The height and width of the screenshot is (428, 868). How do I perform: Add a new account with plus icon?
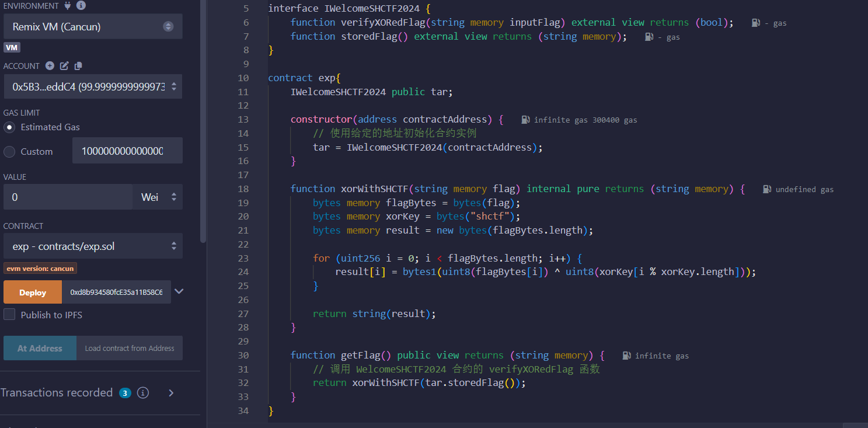pyautogui.click(x=50, y=66)
